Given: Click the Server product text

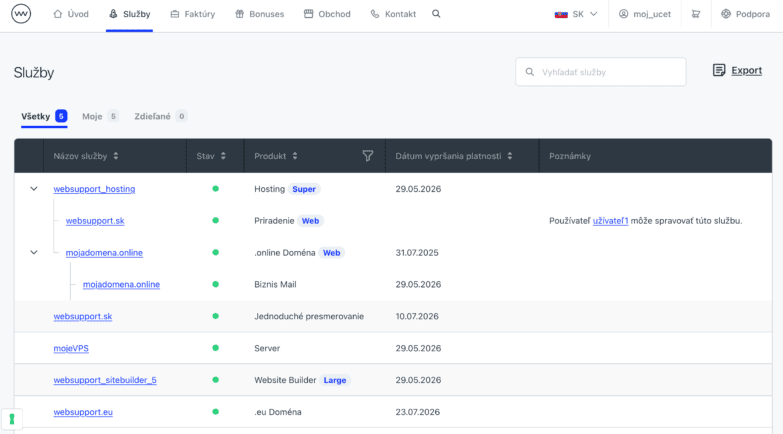Looking at the screenshot, I should coord(267,349).
